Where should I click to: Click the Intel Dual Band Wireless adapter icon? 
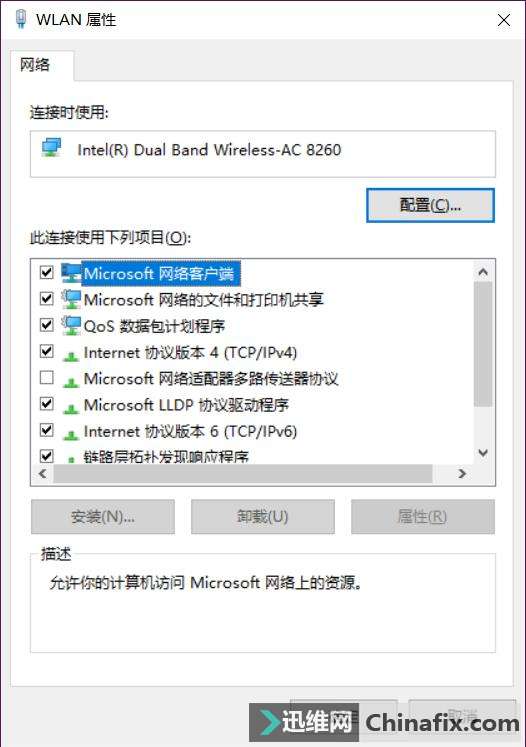pyautogui.click(x=51, y=148)
